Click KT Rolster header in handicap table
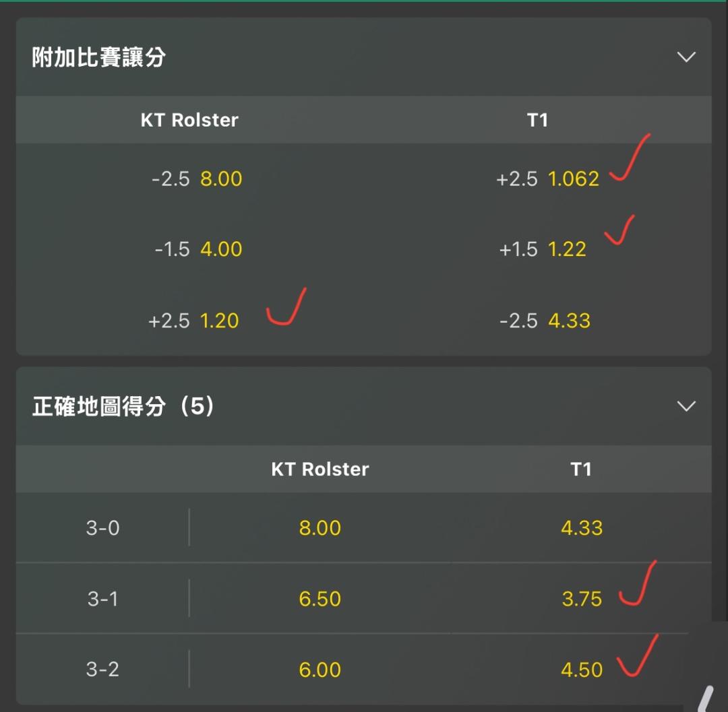728x712 pixels. click(189, 120)
